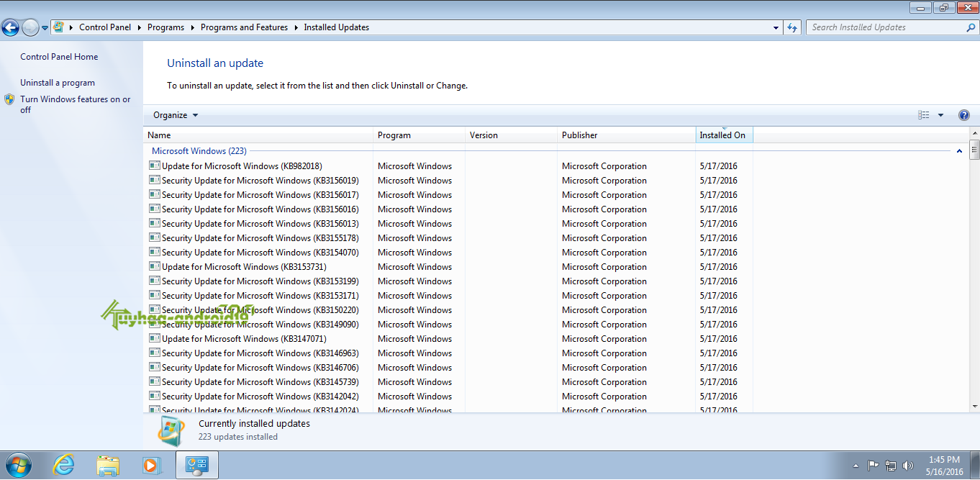Screen dimensions: 980x480
Task: Open the address bar history dropdown
Action: pos(776,27)
